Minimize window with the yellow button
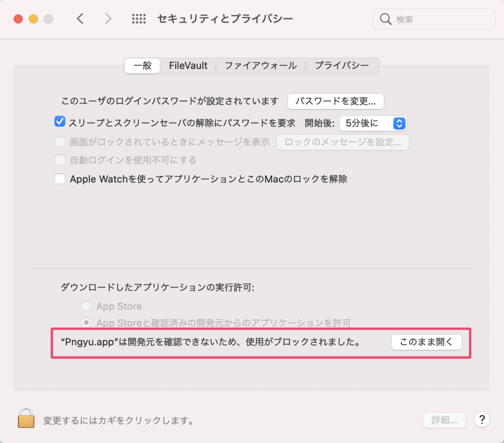 pos(33,19)
